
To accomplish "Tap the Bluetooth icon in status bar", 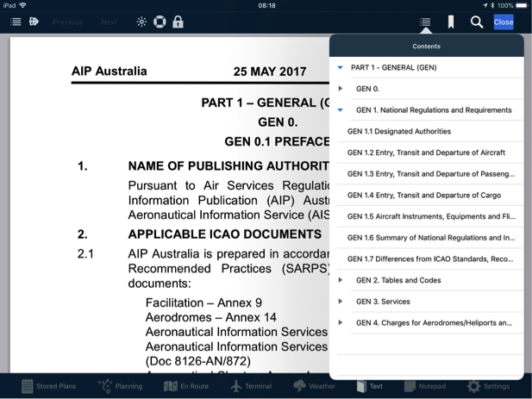I will pyautogui.click(x=492, y=5).
